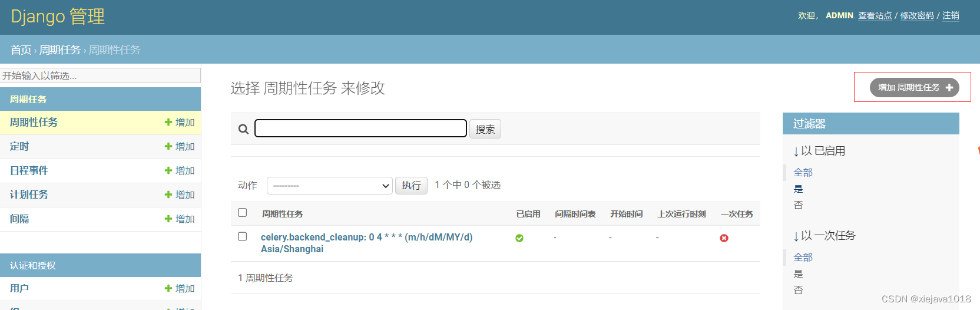The height and width of the screenshot is (310, 980).
Task: Click the plus icon beside 定时
Action: coord(168,146)
